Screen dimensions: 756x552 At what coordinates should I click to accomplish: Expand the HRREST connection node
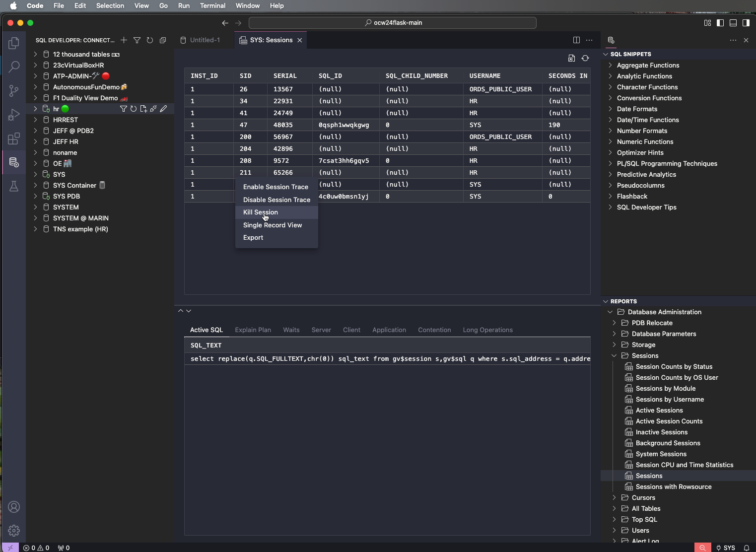(x=35, y=120)
